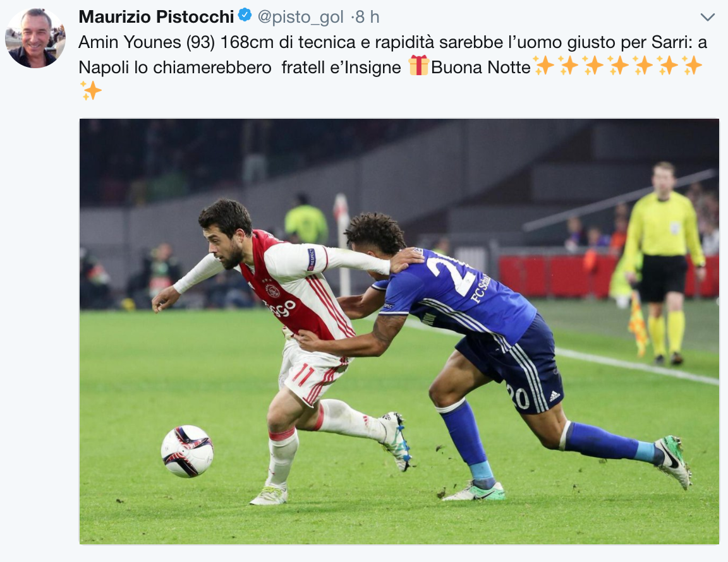Click the Schalke player in blue kit

[501, 353]
